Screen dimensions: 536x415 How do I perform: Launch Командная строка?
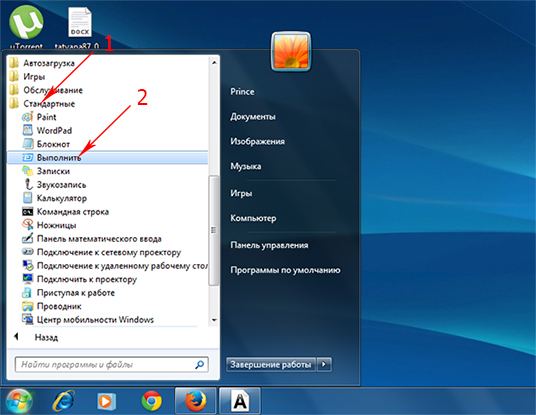coord(65,212)
